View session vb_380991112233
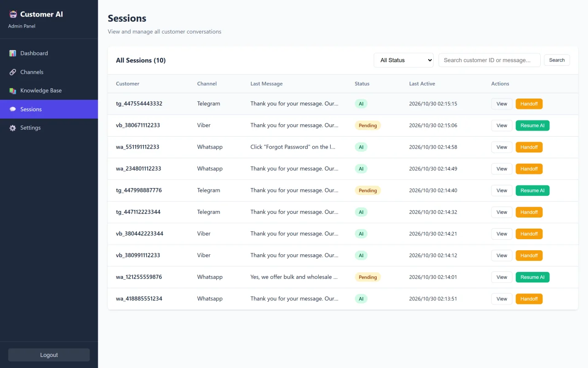This screenshot has width=588, height=368. coord(502,255)
